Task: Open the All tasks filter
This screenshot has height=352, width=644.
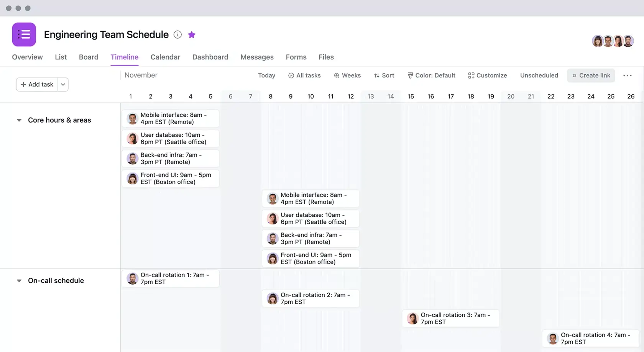Action: point(304,75)
